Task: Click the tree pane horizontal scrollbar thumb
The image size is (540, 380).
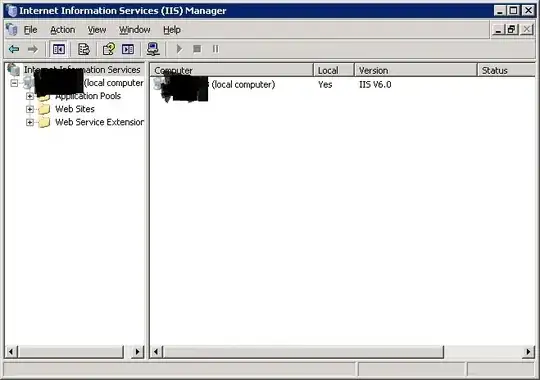Action: [x=70, y=352]
